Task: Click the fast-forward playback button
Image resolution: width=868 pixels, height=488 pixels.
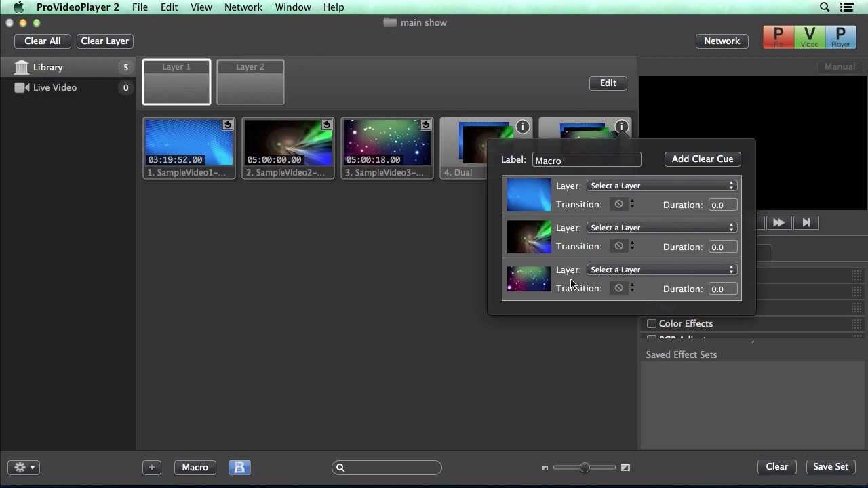Action: click(x=778, y=222)
